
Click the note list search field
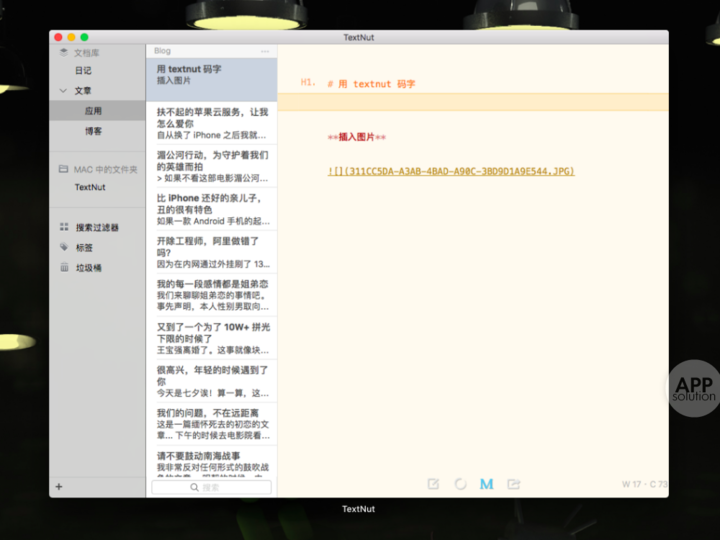(211, 487)
